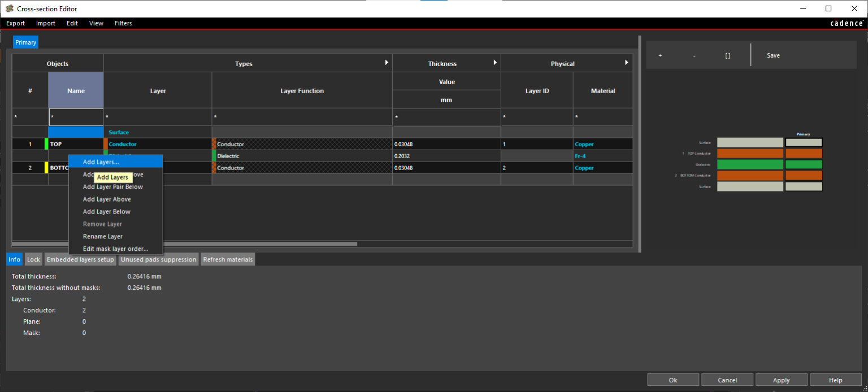Click the zoom in plus icon
Viewport: 868px width, 392px height.
tap(660, 55)
